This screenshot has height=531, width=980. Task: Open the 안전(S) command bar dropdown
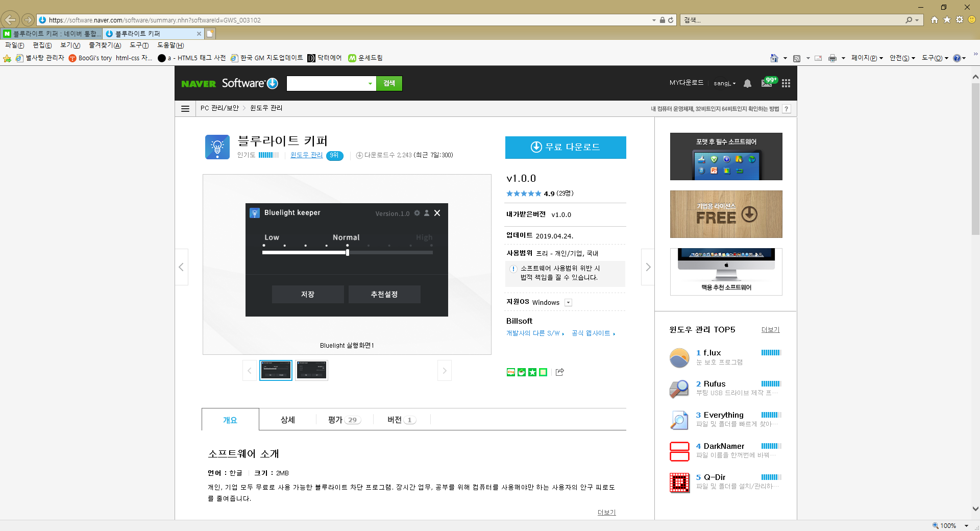point(902,58)
